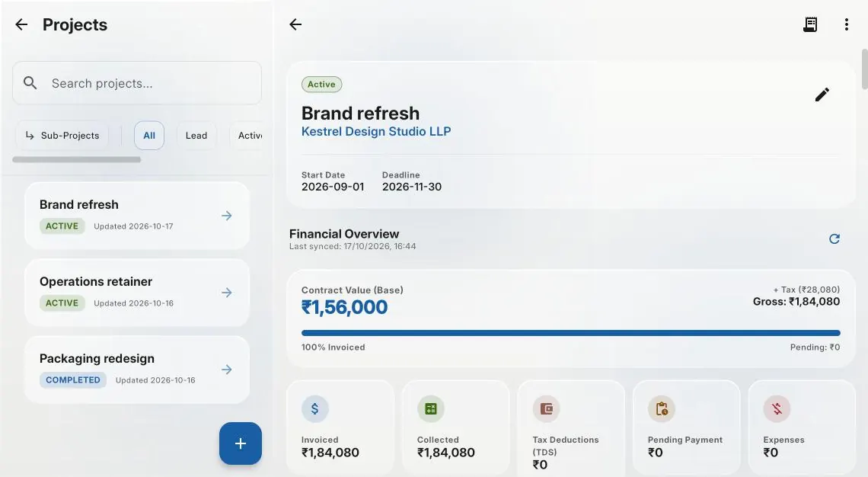Select the Active filter chip
Viewport: 868px width, 477px height.
[247, 135]
